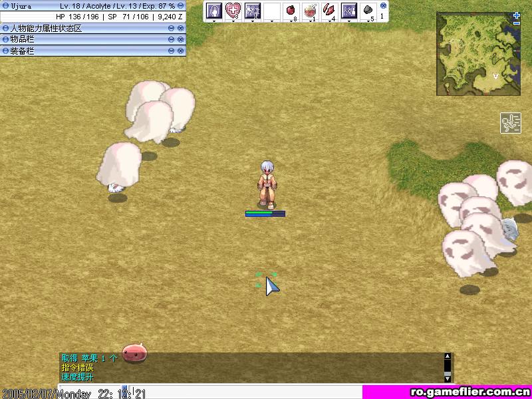Minimize the 物品栏 inventory panel

click(x=172, y=39)
